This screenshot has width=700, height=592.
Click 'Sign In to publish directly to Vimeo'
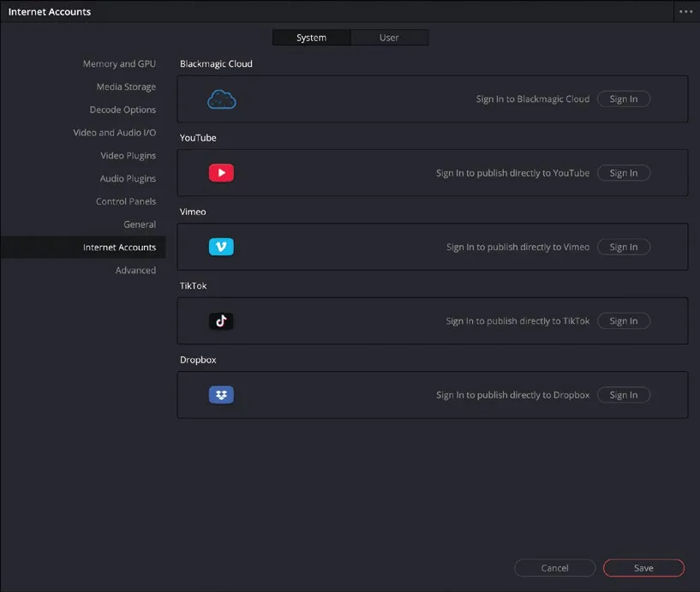pos(518,247)
